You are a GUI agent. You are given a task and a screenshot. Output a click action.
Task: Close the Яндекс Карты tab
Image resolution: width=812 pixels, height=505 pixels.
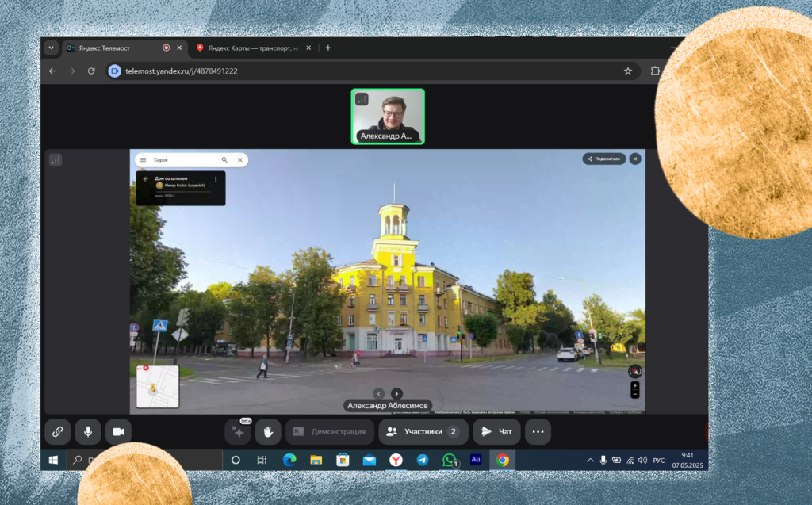click(x=308, y=48)
